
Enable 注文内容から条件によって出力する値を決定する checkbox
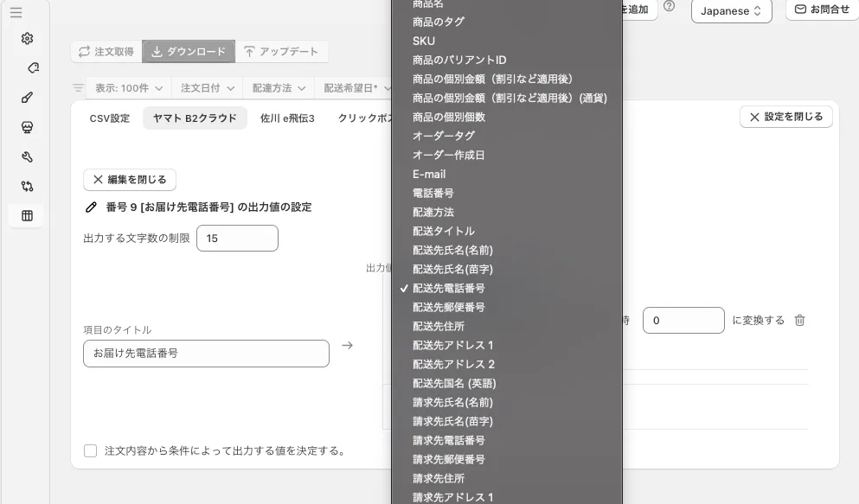[x=90, y=450]
